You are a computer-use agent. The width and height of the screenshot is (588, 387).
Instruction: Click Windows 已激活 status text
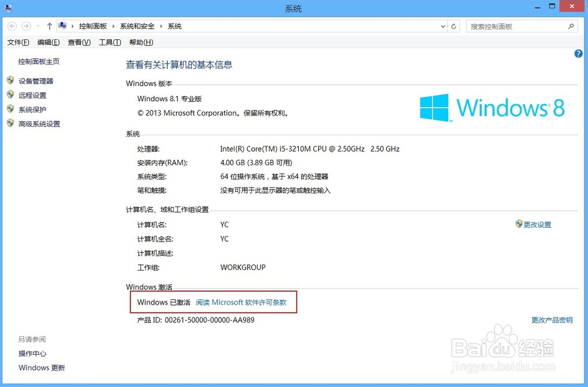[164, 302]
